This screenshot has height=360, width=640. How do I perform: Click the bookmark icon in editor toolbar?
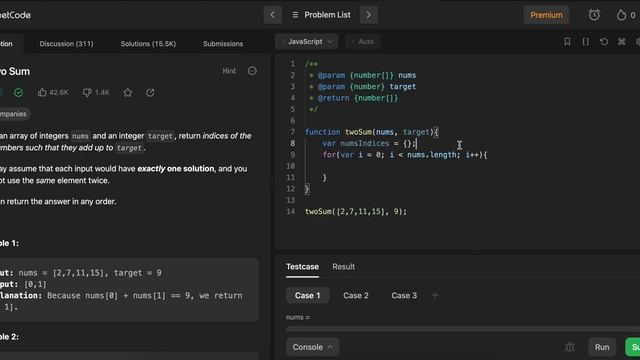pyautogui.click(x=567, y=42)
